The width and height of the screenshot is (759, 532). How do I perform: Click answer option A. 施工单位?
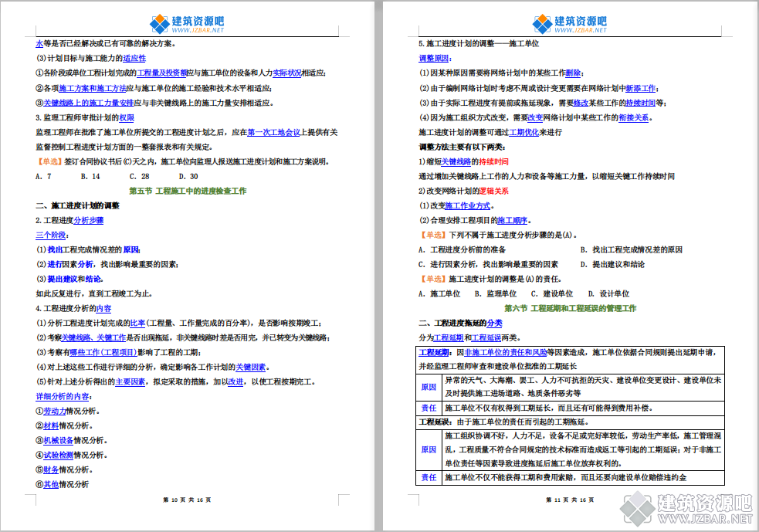click(439, 294)
